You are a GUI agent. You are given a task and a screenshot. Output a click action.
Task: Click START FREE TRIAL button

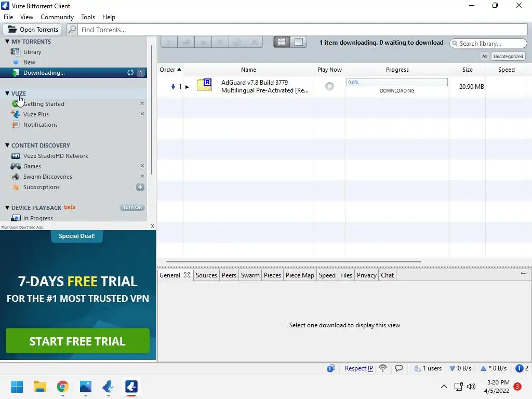[x=78, y=341]
